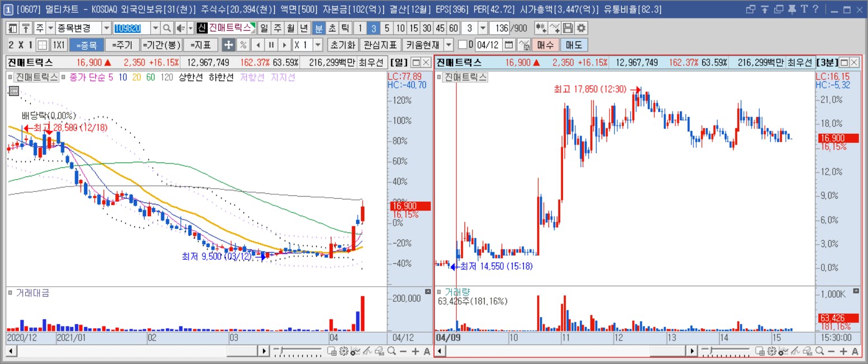Image resolution: width=868 pixels, height=364 pixels.
Task: Switch to 일 daily period tab
Action: 264,28
